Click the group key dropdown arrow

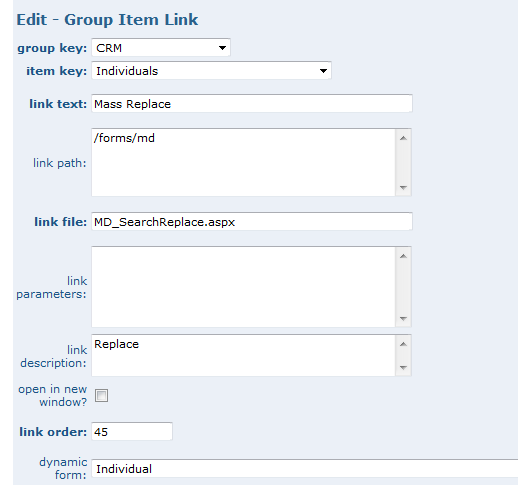click(222, 48)
